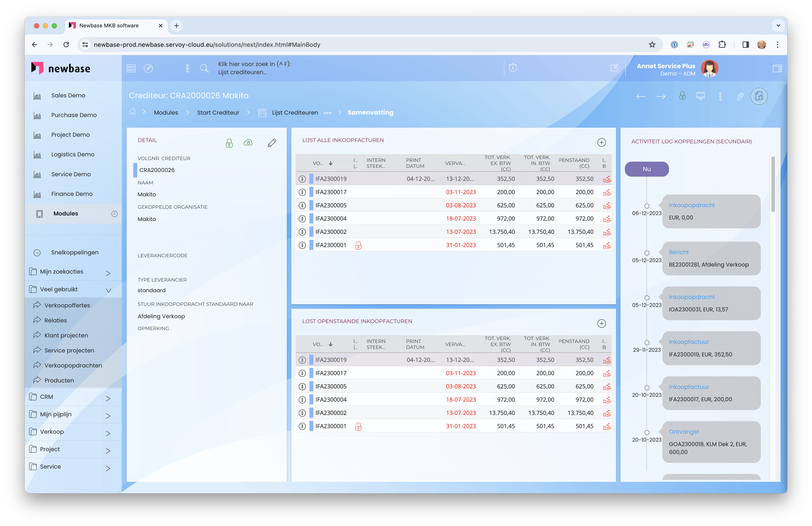Collapse Snelkoppelingen with the minus circle

point(37,253)
